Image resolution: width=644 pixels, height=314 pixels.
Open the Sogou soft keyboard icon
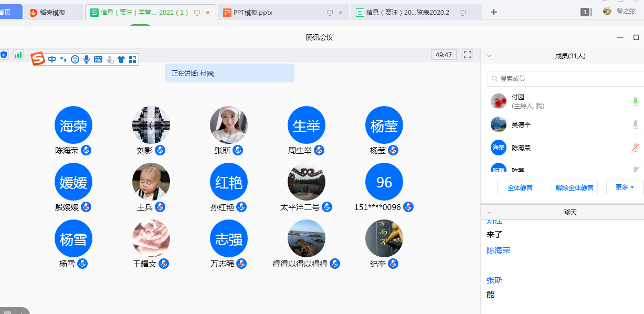coord(98,59)
